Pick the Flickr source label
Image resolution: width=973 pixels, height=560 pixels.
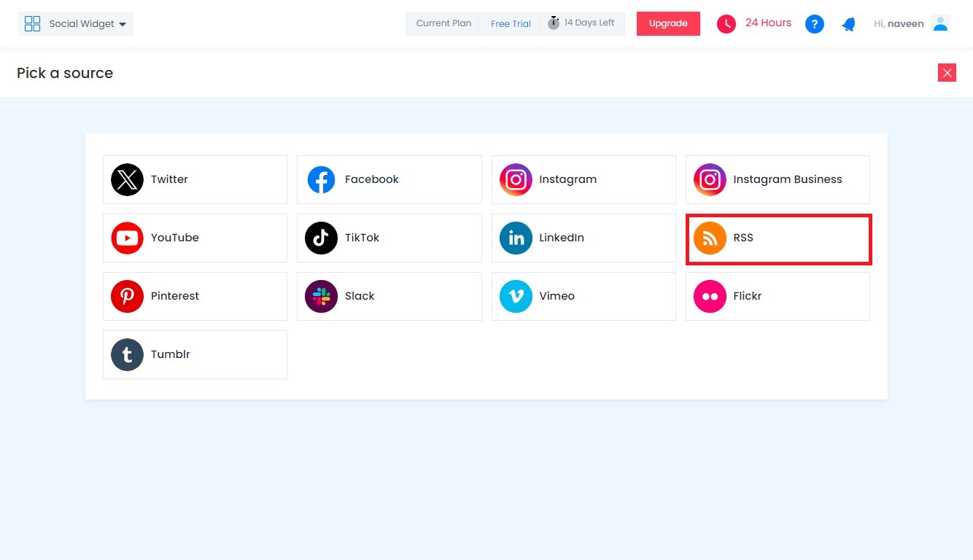point(748,296)
